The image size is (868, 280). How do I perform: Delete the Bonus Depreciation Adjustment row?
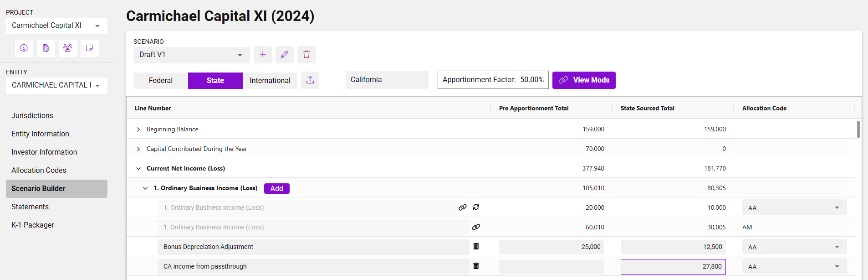tap(476, 246)
